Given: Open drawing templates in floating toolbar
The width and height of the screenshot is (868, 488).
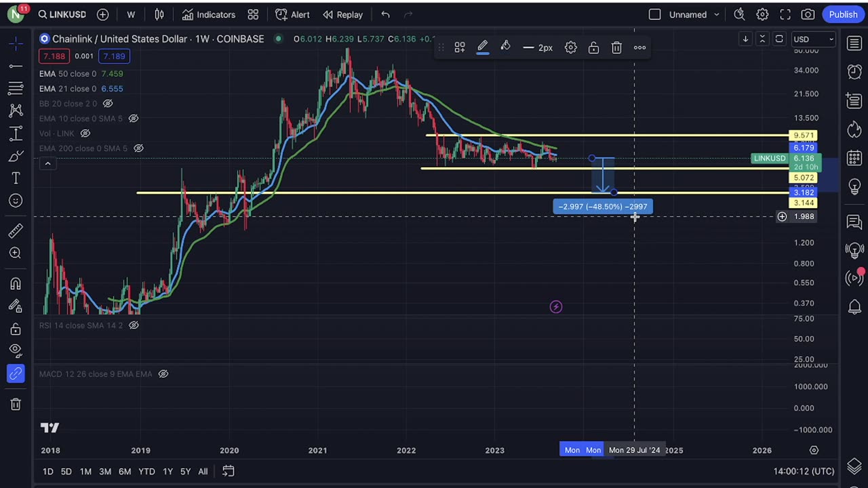Looking at the screenshot, I should (x=460, y=47).
